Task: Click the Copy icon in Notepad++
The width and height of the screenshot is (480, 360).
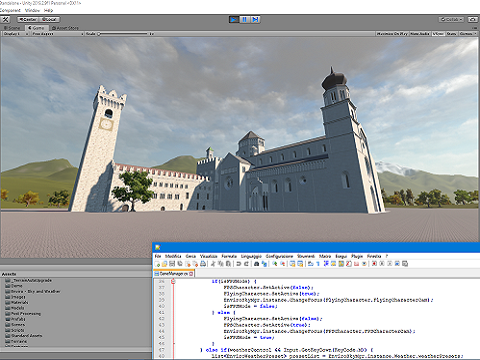Action: pos(220,264)
